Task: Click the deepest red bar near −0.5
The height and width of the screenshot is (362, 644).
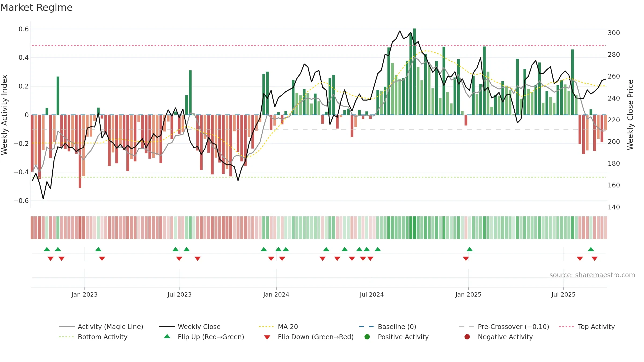Action: (80, 151)
